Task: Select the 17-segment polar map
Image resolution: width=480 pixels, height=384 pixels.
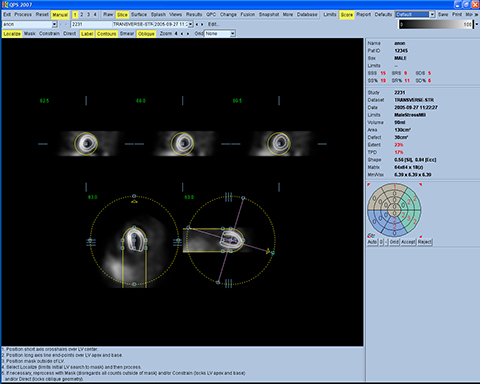Action: (x=394, y=210)
